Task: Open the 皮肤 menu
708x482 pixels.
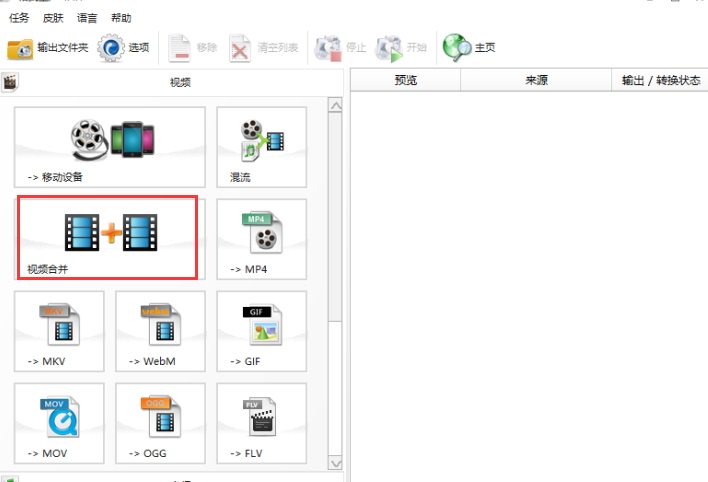Action: tap(53, 18)
